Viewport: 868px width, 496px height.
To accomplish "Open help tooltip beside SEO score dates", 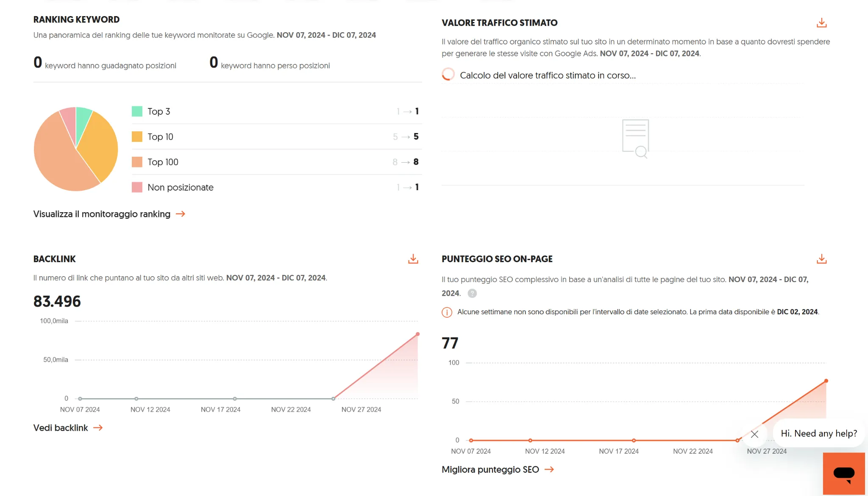I will (x=472, y=293).
